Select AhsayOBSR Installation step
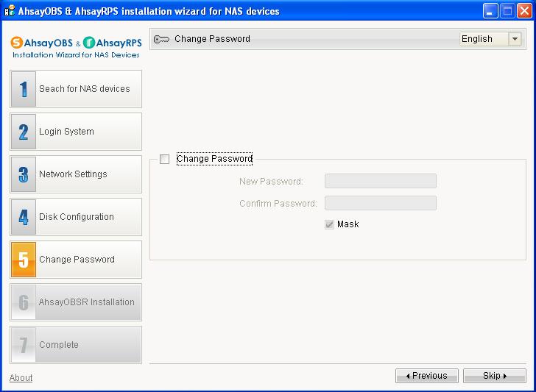The image size is (536, 392). click(x=76, y=302)
